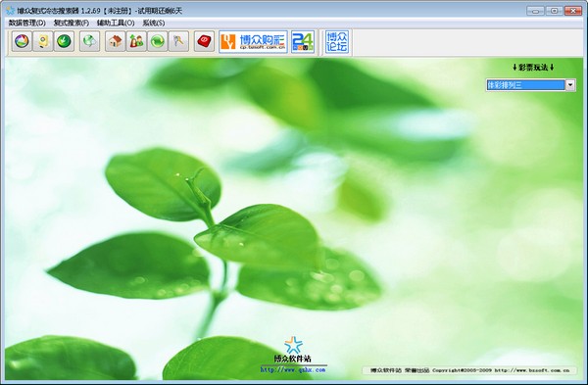Click the house home toolbar icon
Screen dimensions: 588x385
tap(116, 41)
